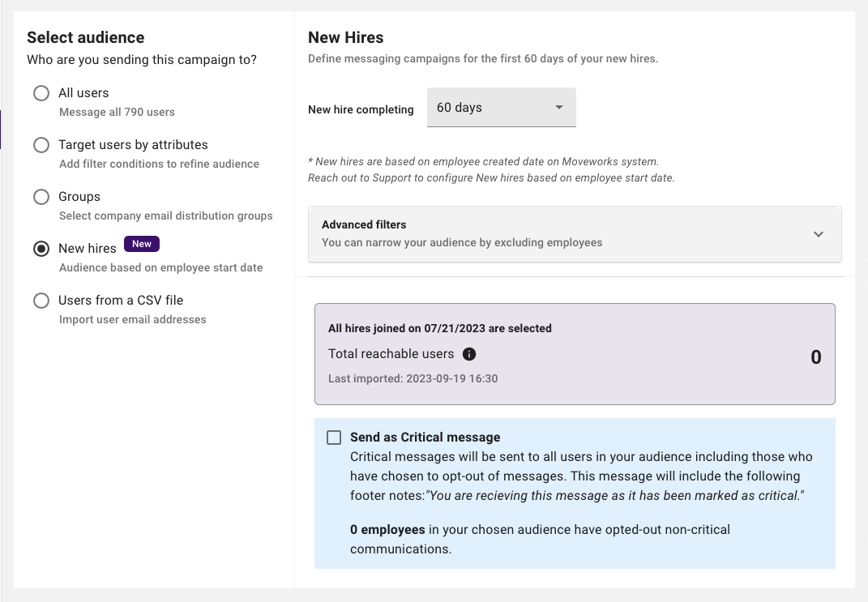Click the New Hires section heading
This screenshot has width=868, height=602.
tap(346, 37)
